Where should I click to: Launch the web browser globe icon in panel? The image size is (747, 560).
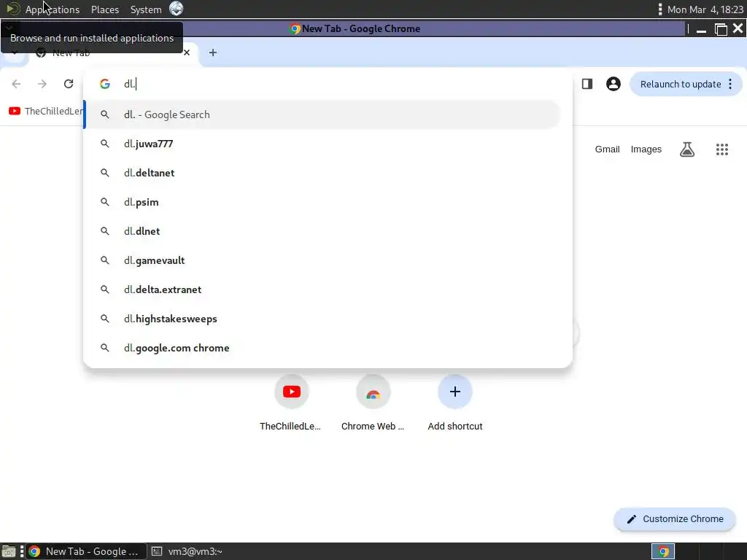[177, 9]
